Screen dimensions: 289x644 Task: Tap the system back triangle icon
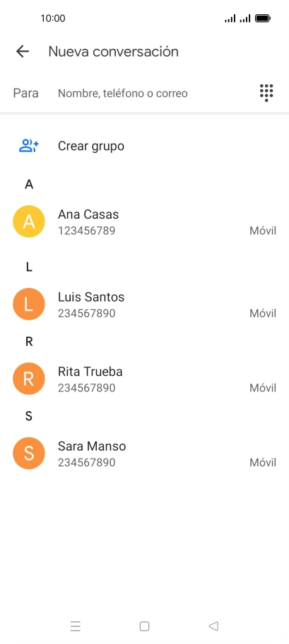coord(213,626)
